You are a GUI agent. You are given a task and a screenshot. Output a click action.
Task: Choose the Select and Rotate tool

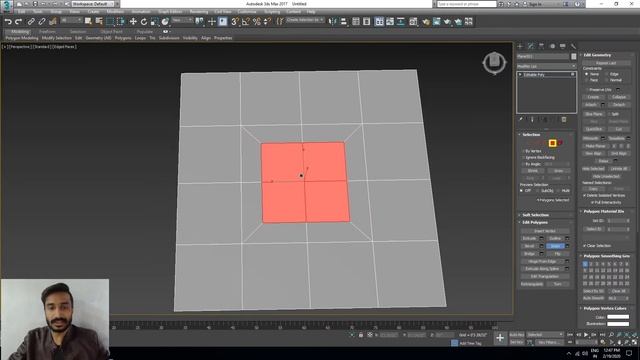pyautogui.click(x=144, y=22)
